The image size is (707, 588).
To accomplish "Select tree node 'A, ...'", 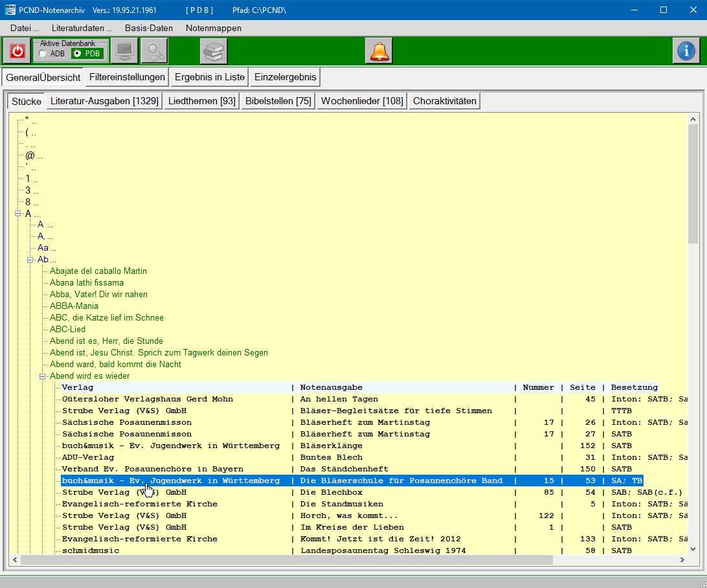I will pyautogui.click(x=45, y=236).
